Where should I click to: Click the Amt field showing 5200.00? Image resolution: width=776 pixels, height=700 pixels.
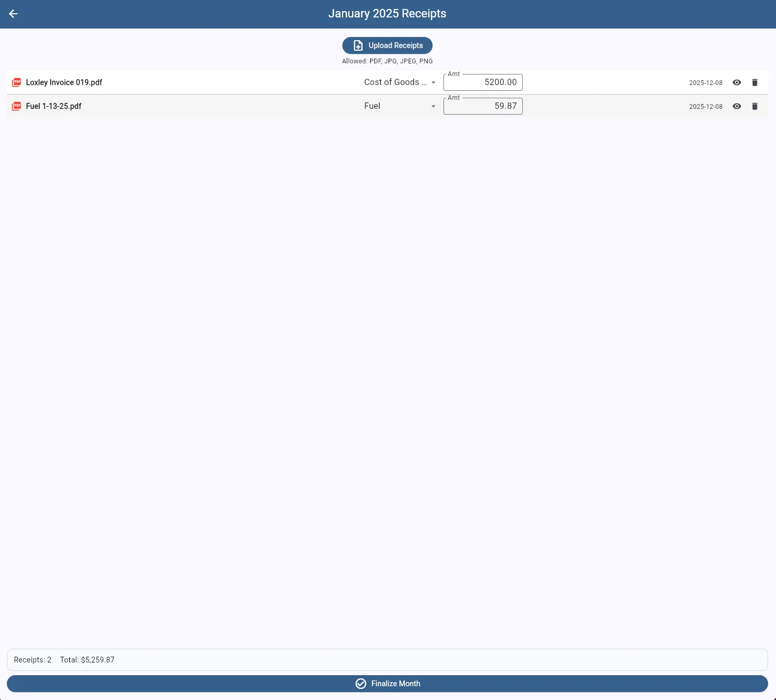coord(483,82)
